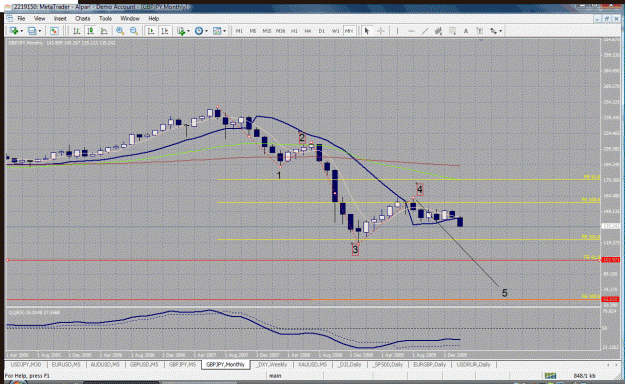Switch to the _SP500,Daily chart tab
The image size is (625, 384).
coord(388,364)
